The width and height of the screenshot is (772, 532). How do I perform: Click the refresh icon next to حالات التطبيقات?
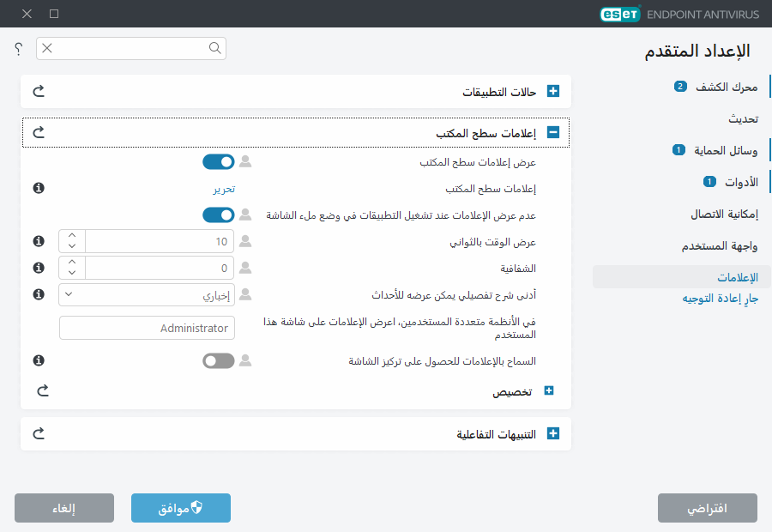coord(39,91)
